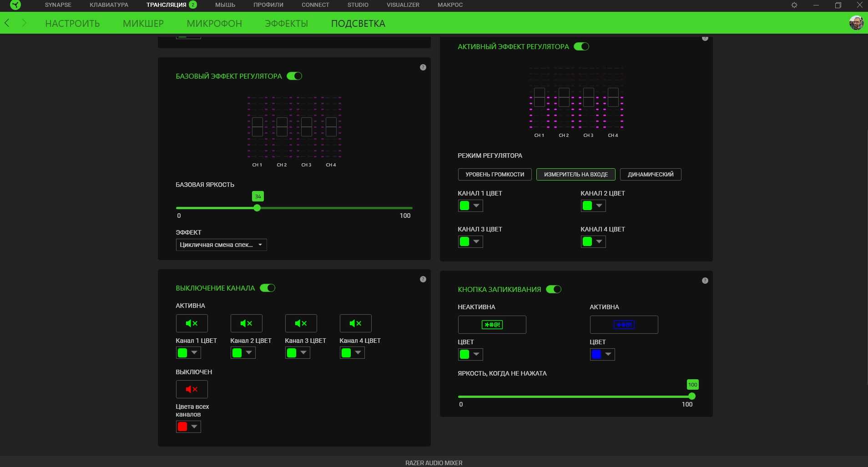The image size is (868, 467).
Task: Click the Channel 3 mute speaker icon
Action: [301, 323]
